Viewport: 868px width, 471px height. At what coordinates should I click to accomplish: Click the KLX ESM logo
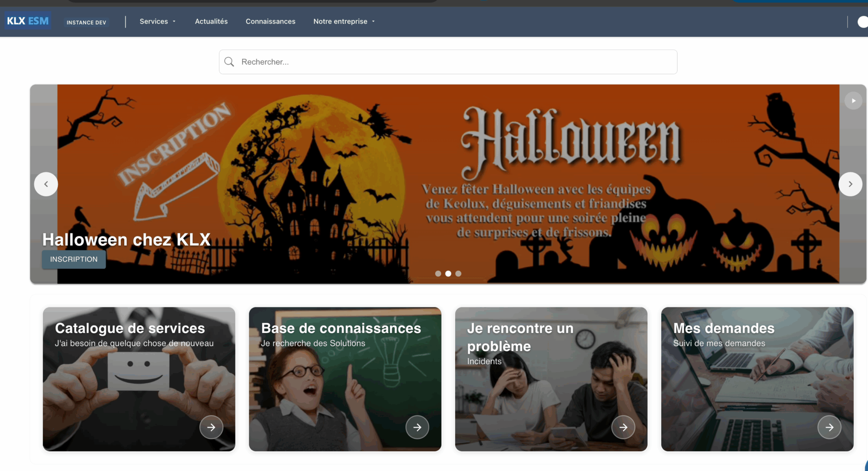point(28,21)
